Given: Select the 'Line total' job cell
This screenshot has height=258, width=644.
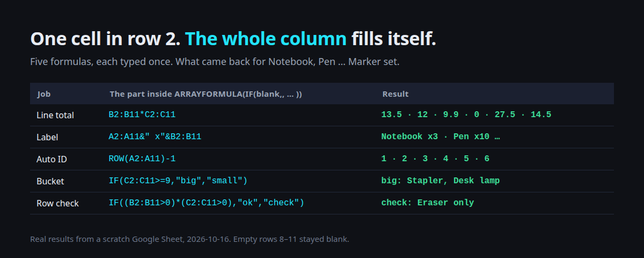Looking at the screenshot, I should click(x=55, y=115).
